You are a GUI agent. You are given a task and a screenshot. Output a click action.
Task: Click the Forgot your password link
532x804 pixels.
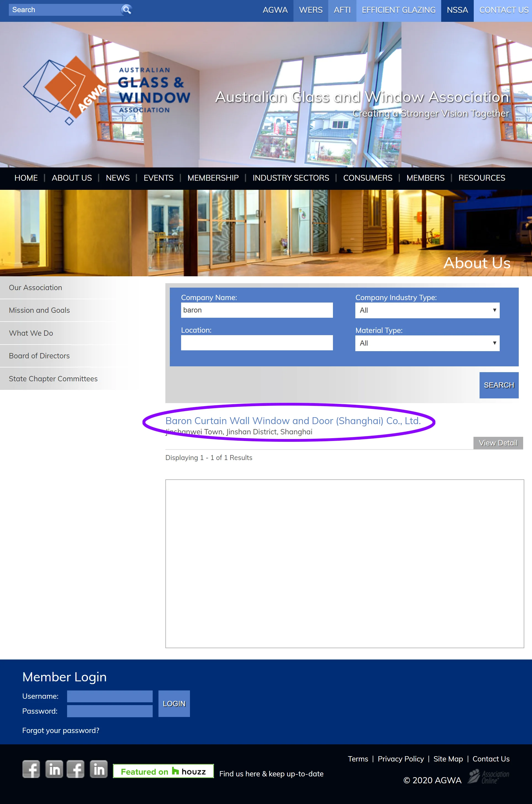61,730
